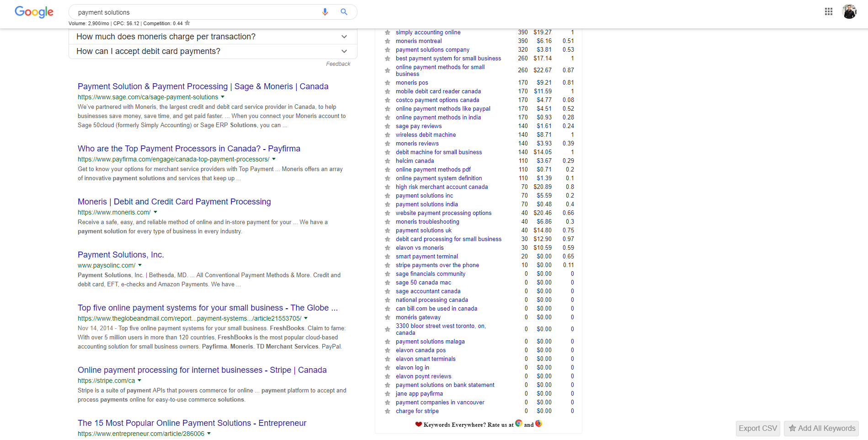Star keyword 'payment solutions company'
The height and width of the screenshot is (440, 868).
(x=388, y=50)
